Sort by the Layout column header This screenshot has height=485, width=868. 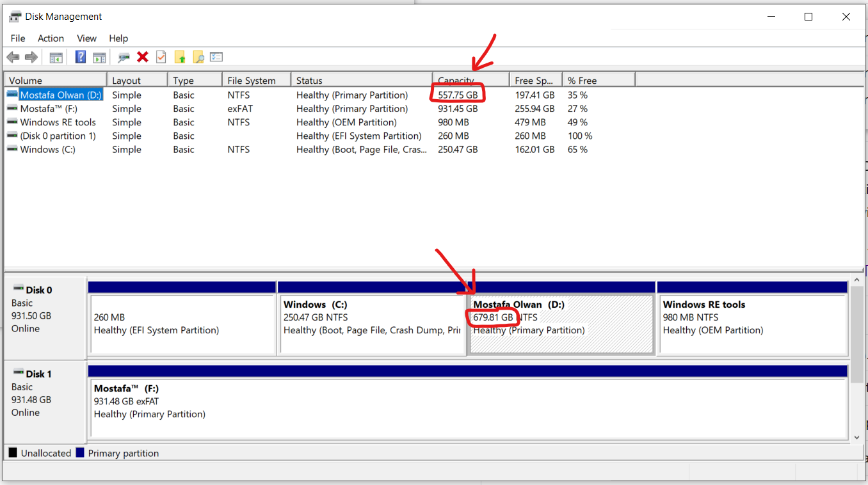[x=138, y=80]
